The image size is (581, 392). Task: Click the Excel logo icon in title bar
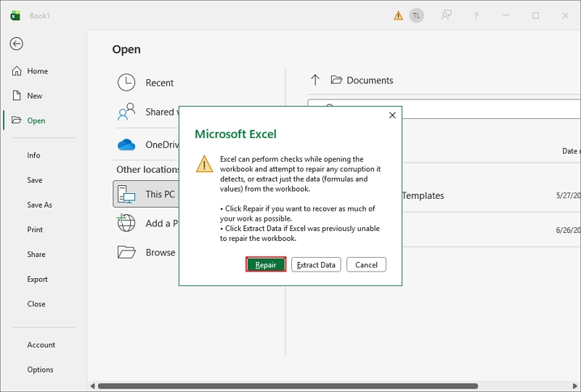15,16
